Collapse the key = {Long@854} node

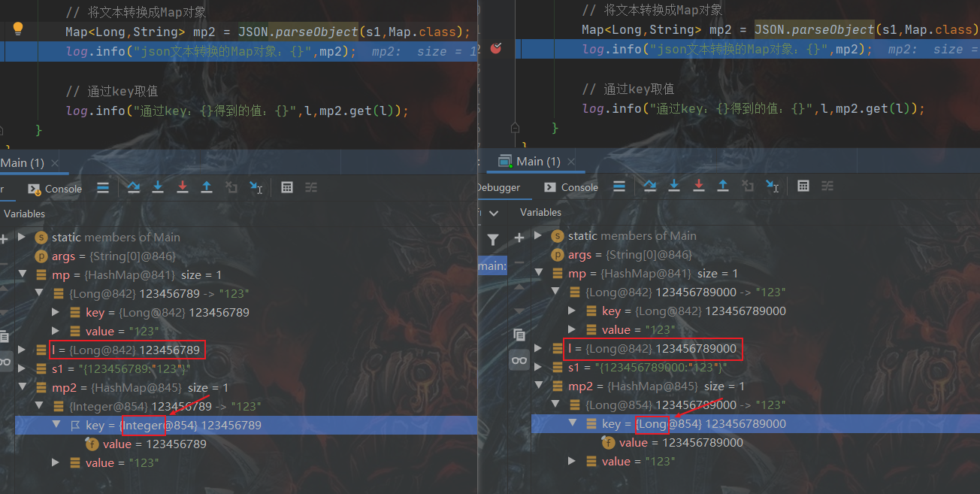(x=573, y=423)
